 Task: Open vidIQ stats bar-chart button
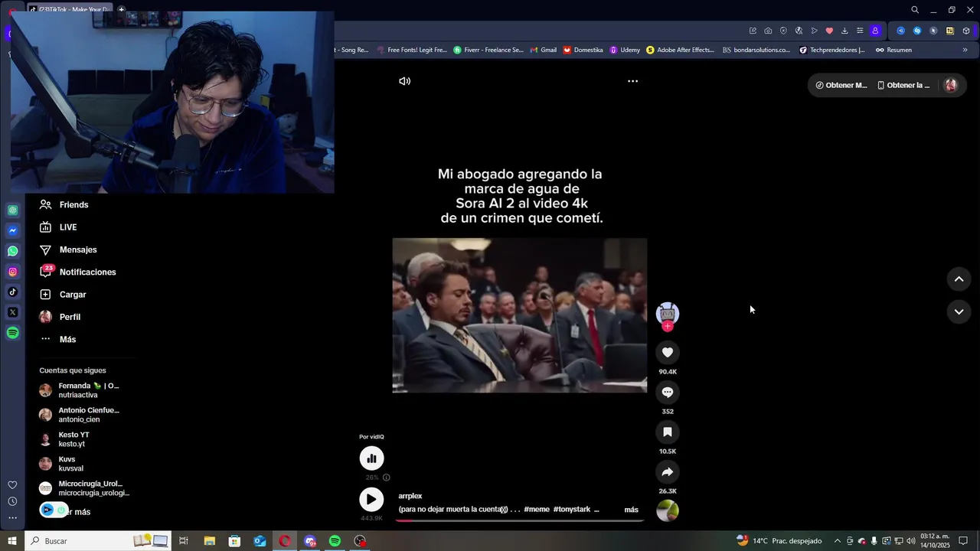(371, 458)
